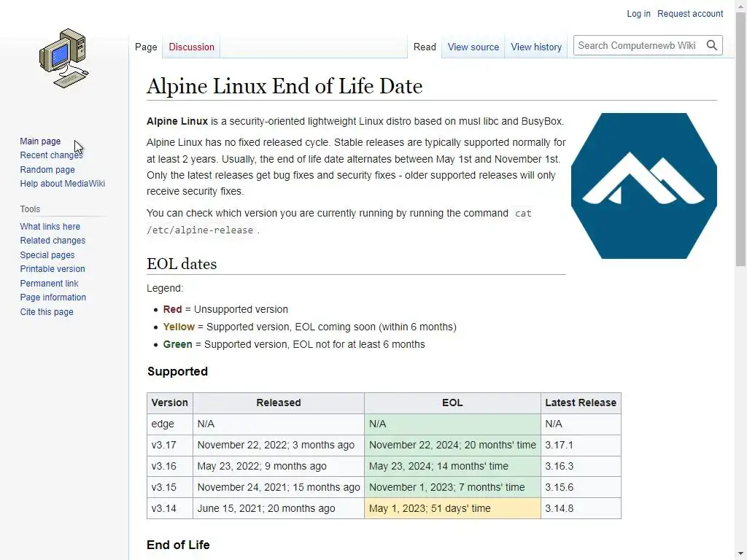
Task: Click the Permanent link tool
Action: 49,284
